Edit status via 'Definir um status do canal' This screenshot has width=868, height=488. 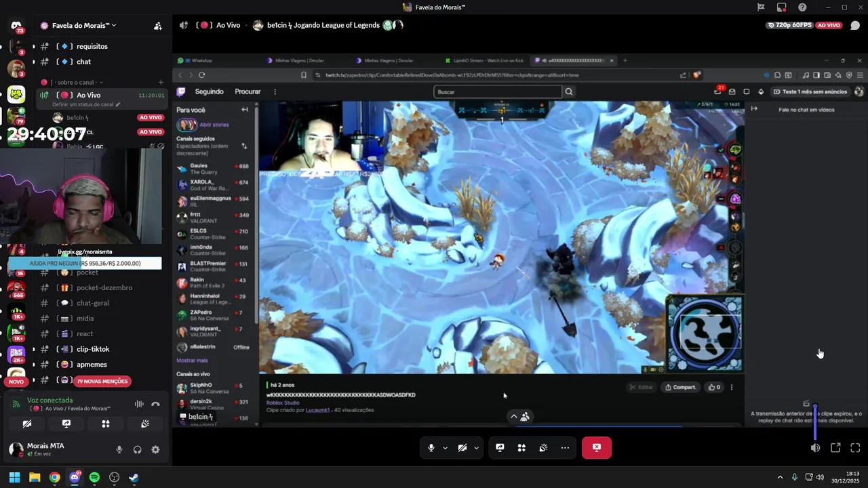click(86, 105)
